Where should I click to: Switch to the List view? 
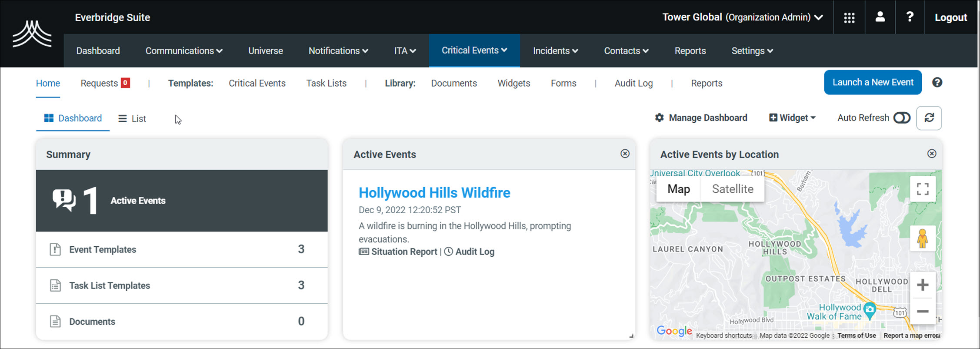(133, 118)
